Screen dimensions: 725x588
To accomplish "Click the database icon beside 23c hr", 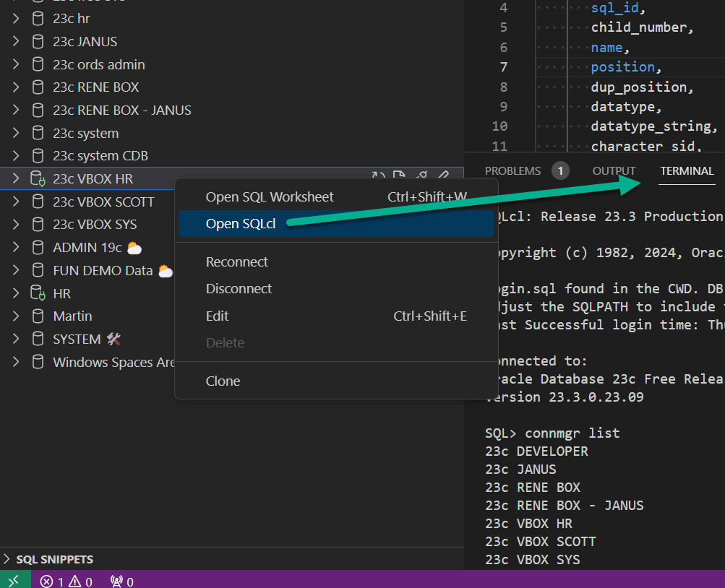I will (x=38, y=19).
